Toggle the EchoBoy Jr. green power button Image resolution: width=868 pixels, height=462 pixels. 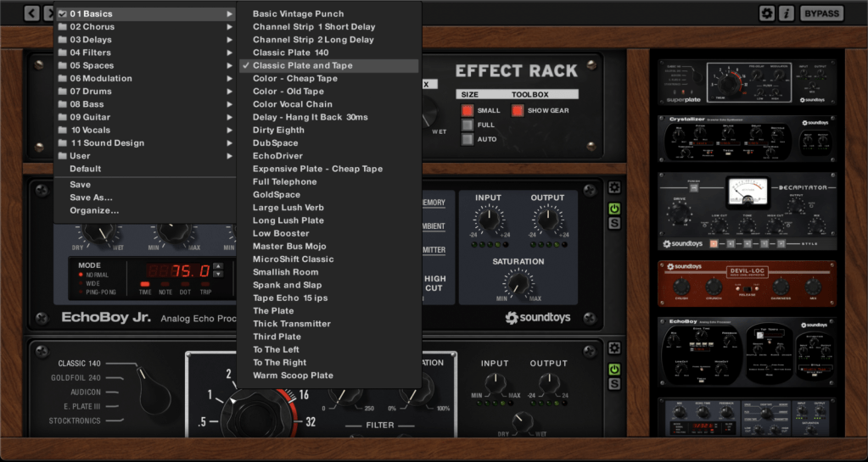pos(614,209)
